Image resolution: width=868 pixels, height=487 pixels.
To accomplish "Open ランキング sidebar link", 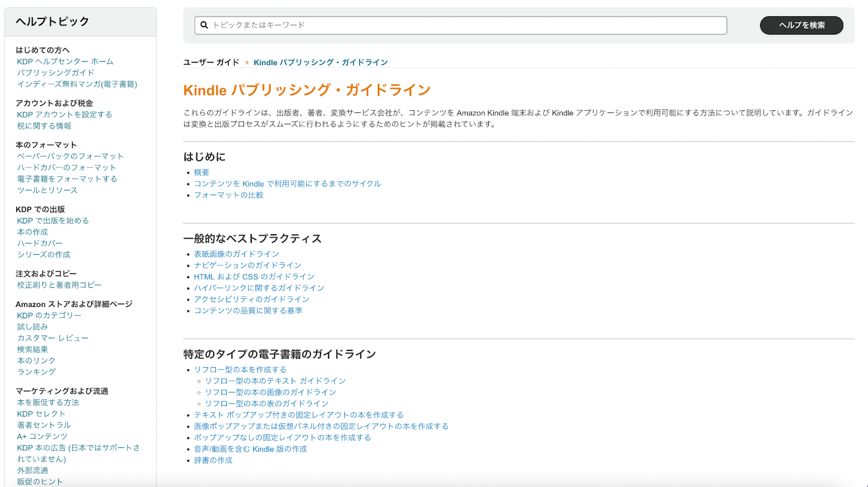I will pos(36,372).
